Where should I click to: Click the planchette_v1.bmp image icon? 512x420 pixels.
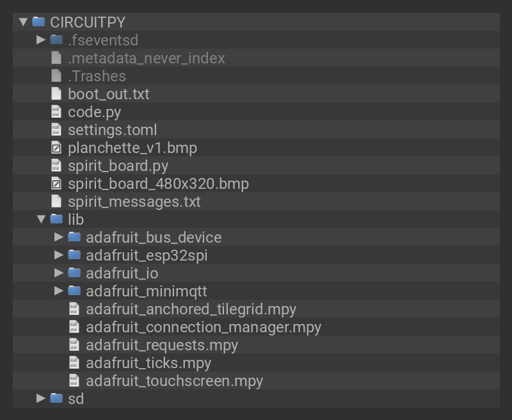click(x=56, y=148)
